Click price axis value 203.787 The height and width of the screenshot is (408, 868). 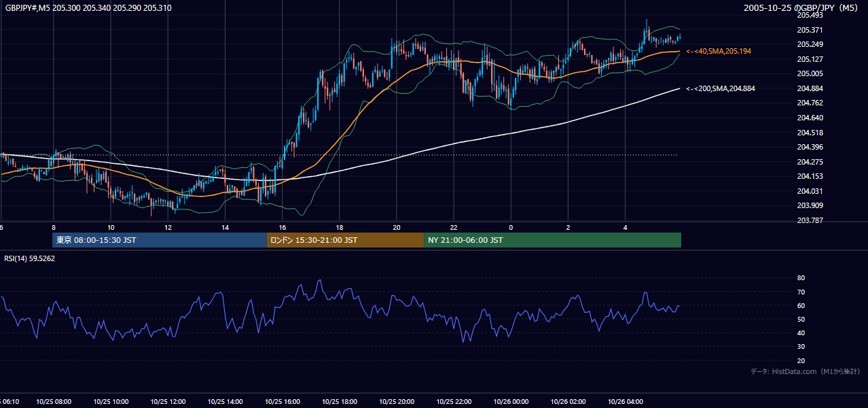coord(810,220)
